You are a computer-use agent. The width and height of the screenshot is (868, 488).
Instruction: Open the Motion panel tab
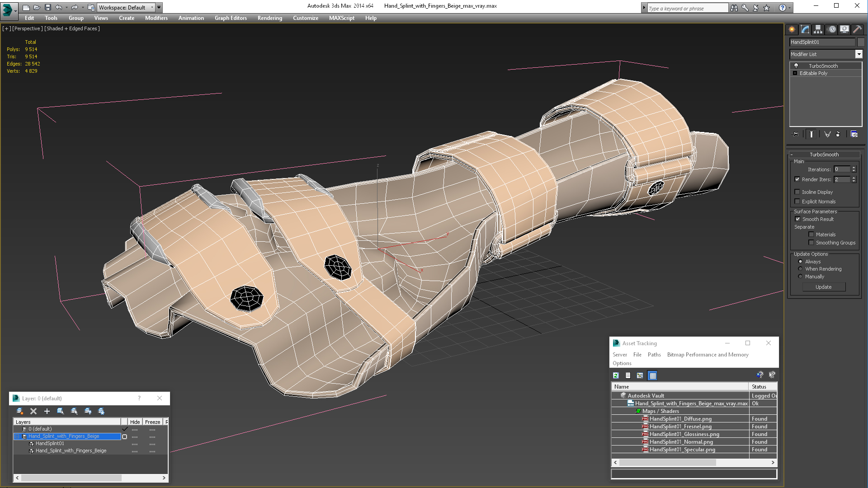coord(832,29)
